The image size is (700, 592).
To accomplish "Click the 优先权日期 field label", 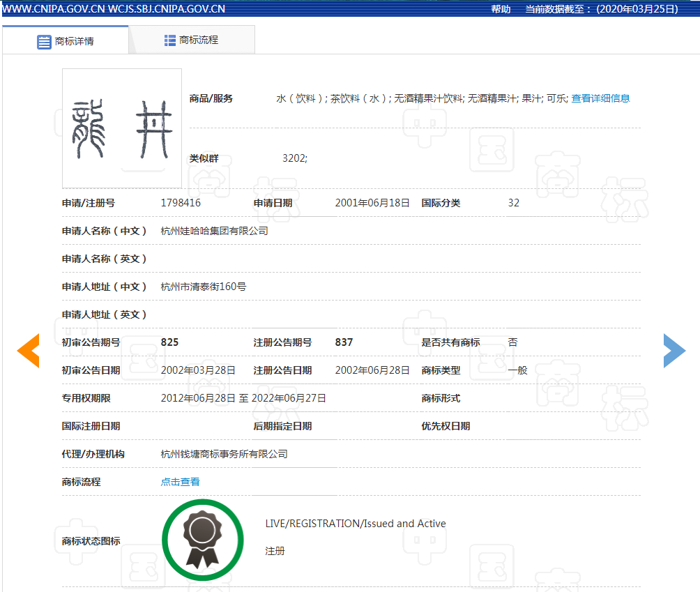I will (x=446, y=426).
